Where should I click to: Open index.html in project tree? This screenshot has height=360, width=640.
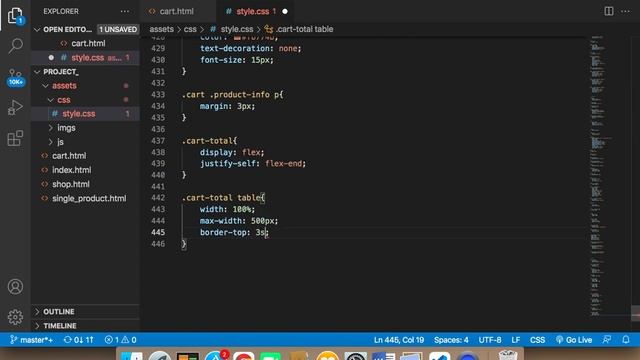[x=71, y=170]
